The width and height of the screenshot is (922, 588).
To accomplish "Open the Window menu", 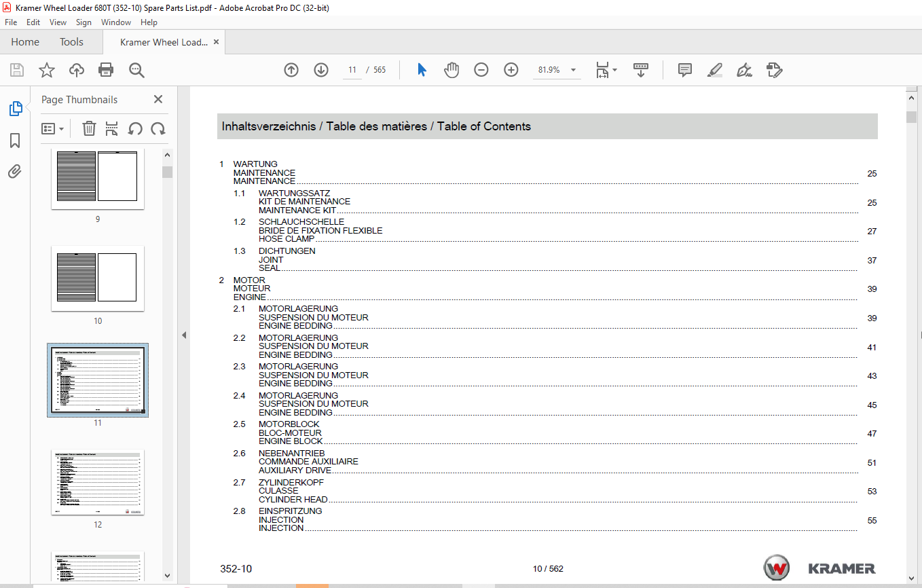I will pyautogui.click(x=116, y=22).
